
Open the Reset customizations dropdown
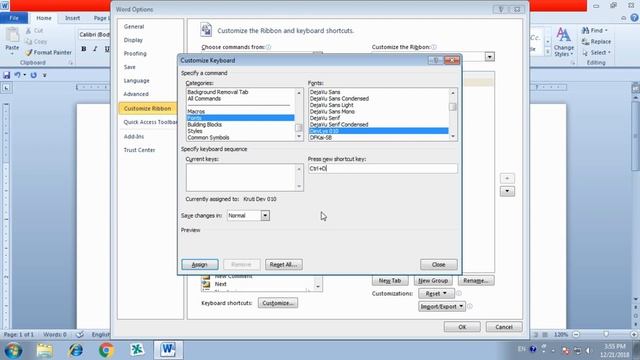[436, 293]
